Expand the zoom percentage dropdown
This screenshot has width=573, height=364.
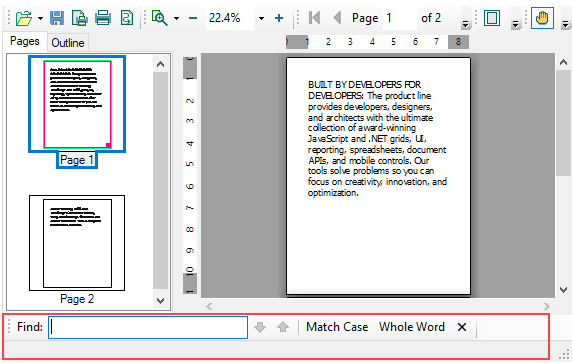261,18
